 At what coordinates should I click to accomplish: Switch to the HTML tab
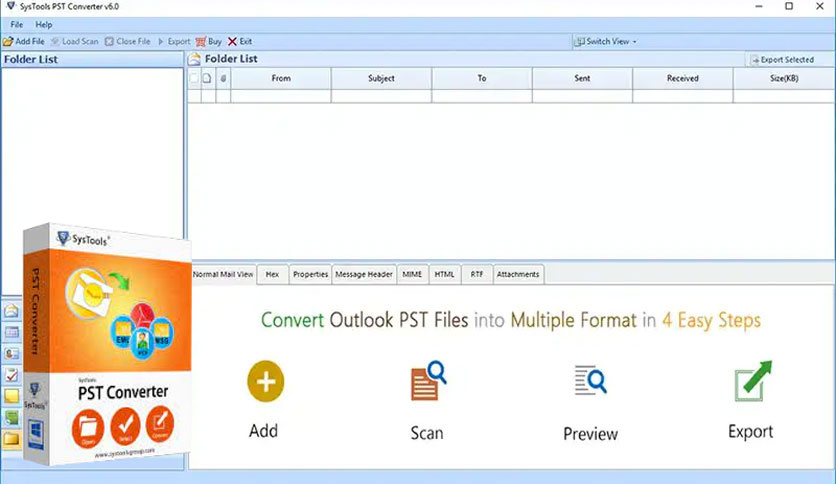click(x=445, y=274)
